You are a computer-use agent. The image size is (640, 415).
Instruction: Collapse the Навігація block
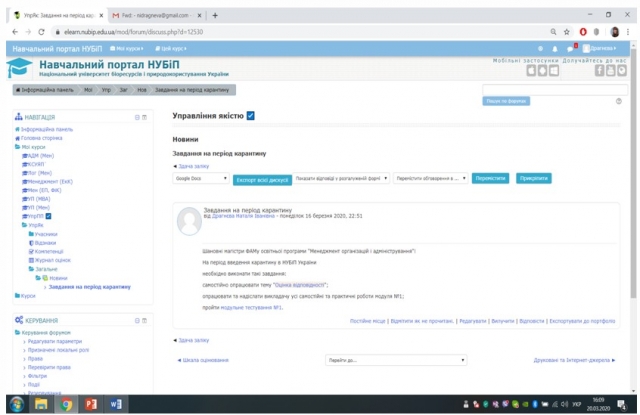137,118
